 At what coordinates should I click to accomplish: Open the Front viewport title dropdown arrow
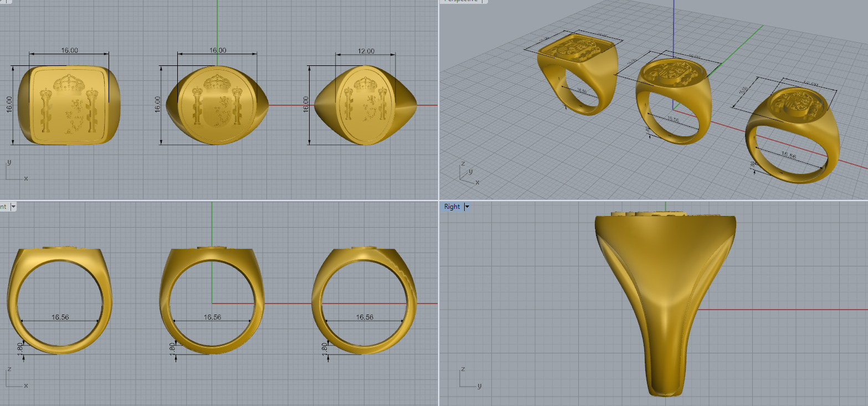click(13, 207)
